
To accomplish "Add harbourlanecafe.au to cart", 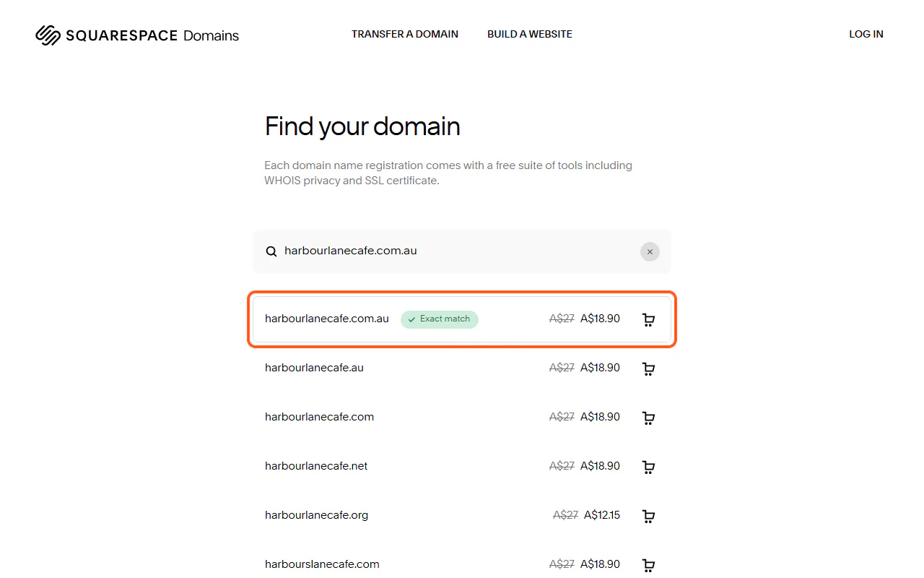I will click(649, 368).
